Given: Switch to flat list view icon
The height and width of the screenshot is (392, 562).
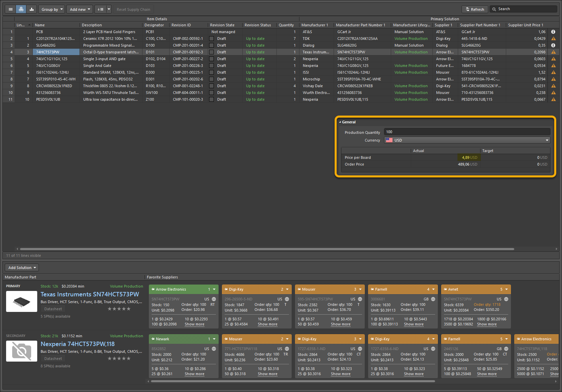Looking at the screenshot, I should [x=10, y=9].
